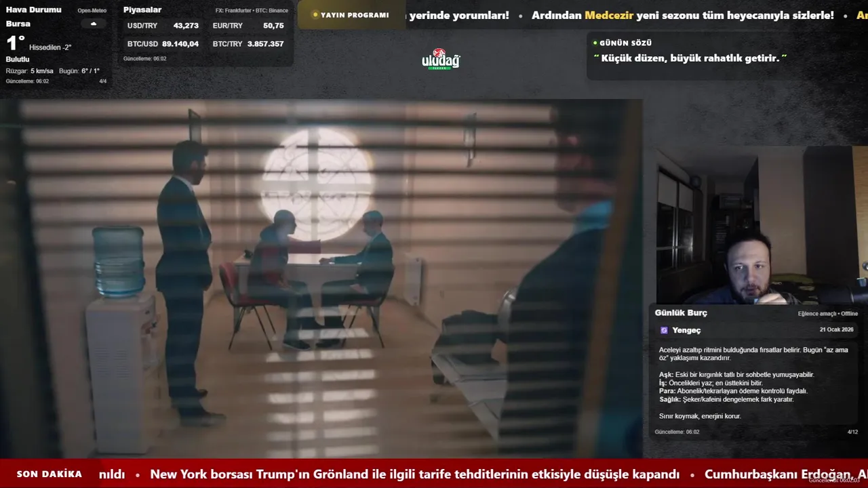Click Eğlence amaçlı • Offline label
The width and height of the screenshot is (868, 488).
(x=828, y=314)
